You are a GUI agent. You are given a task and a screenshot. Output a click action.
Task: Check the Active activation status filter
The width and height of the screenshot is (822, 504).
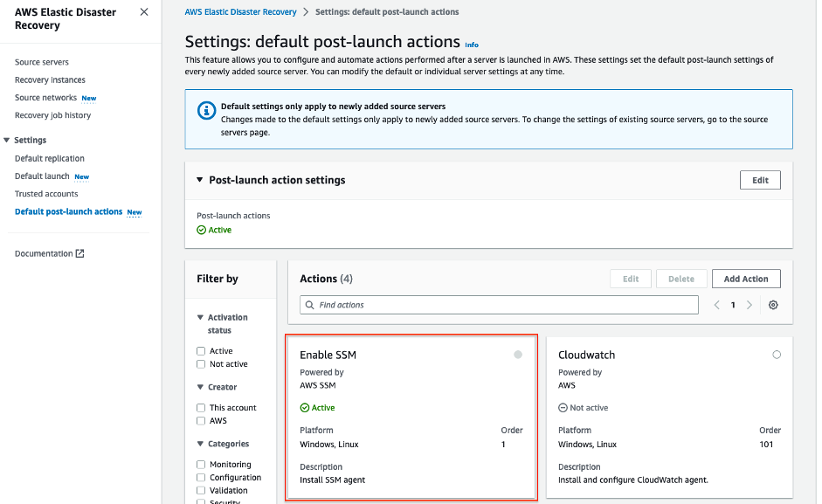click(200, 350)
